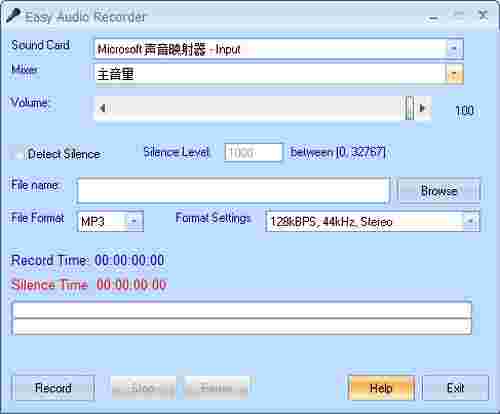
Task: Click the Pause button
Action: [x=216, y=388]
